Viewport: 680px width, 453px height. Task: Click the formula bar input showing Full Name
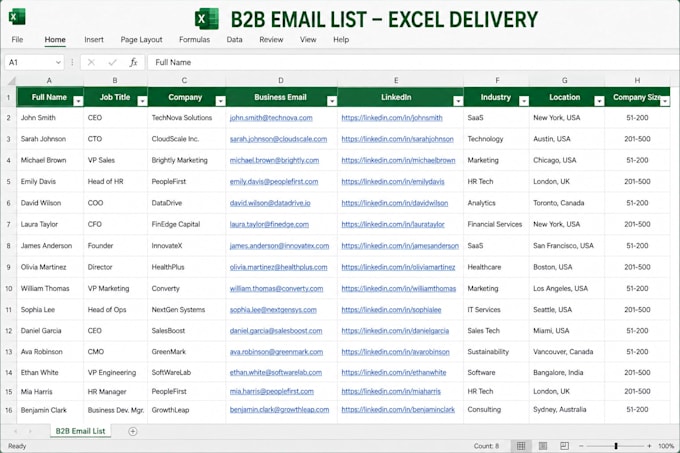pos(413,62)
